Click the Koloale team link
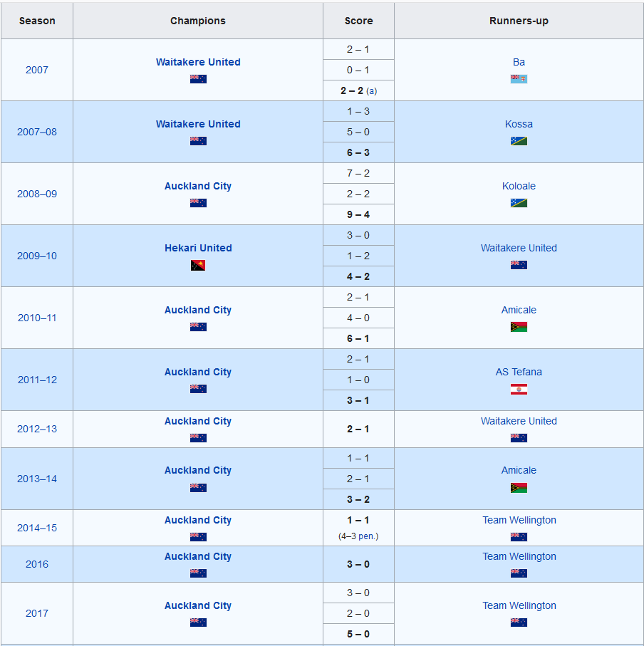 pyautogui.click(x=519, y=186)
